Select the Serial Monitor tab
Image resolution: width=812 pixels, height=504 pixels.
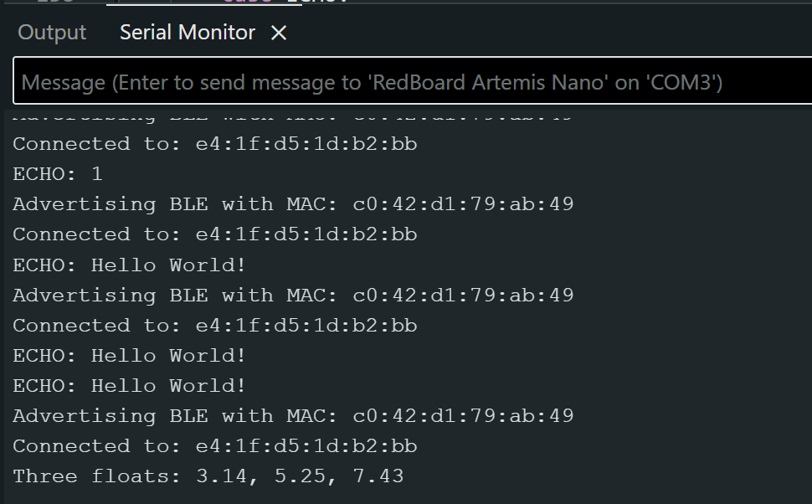click(x=187, y=33)
